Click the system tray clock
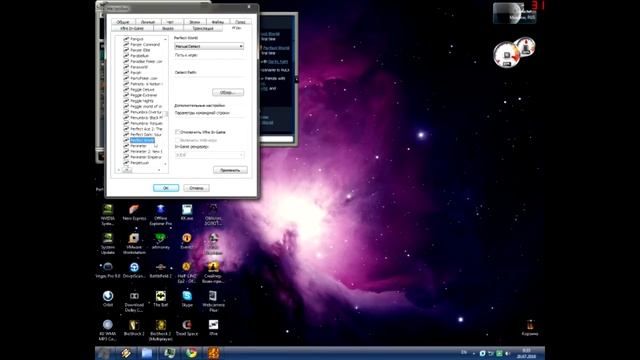This screenshot has height=360, width=640. (x=527, y=353)
